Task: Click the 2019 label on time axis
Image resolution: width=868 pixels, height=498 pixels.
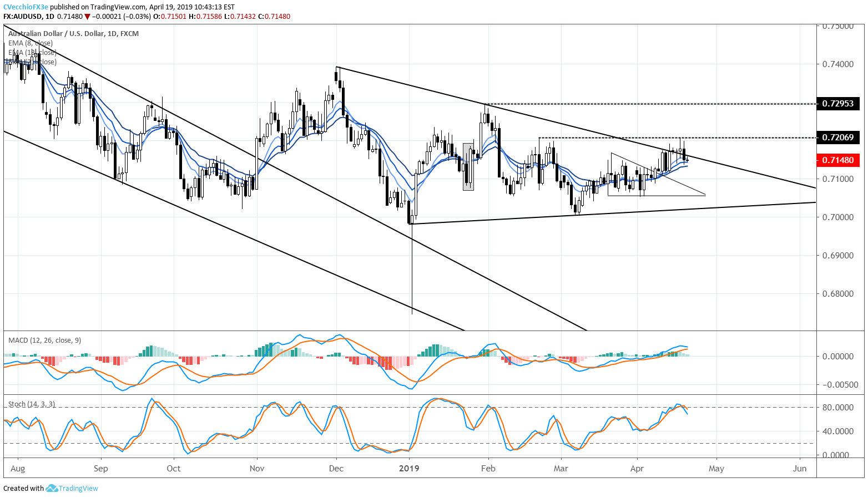Action: click(x=410, y=469)
